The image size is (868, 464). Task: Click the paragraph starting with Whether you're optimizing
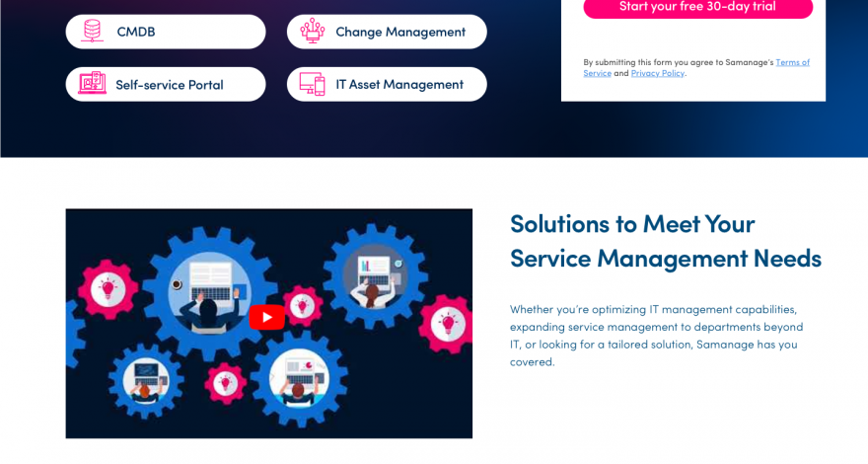click(659, 335)
